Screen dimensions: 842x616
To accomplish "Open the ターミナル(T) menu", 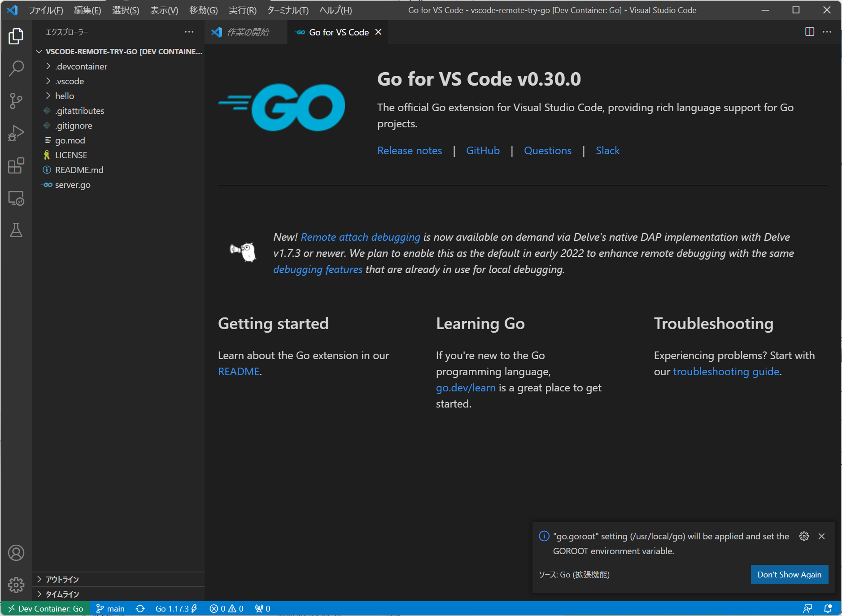I will point(288,10).
